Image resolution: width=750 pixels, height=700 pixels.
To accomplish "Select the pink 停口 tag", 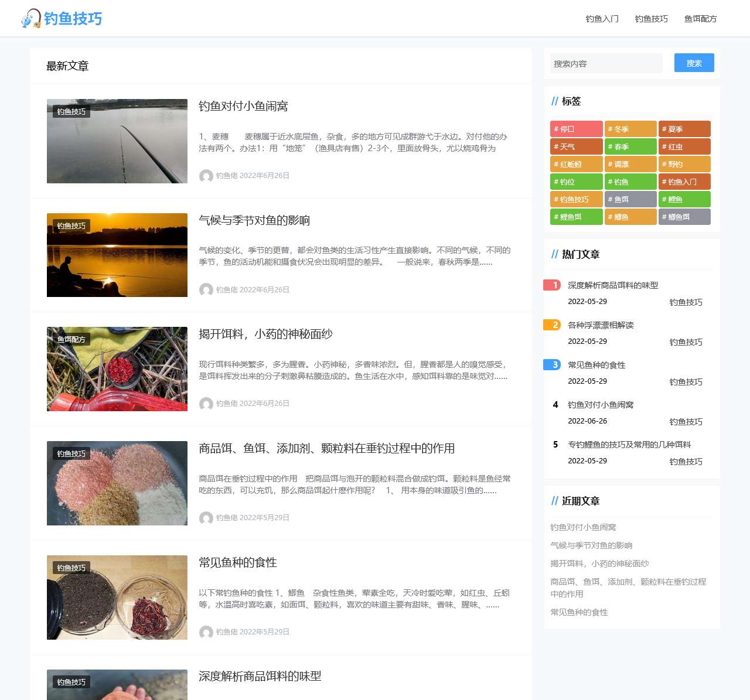I will [x=577, y=129].
